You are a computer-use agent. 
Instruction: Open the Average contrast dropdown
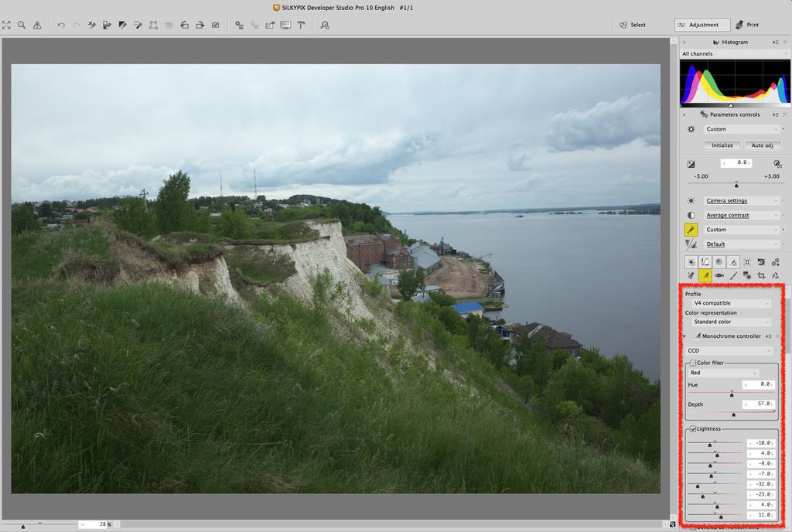click(742, 215)
